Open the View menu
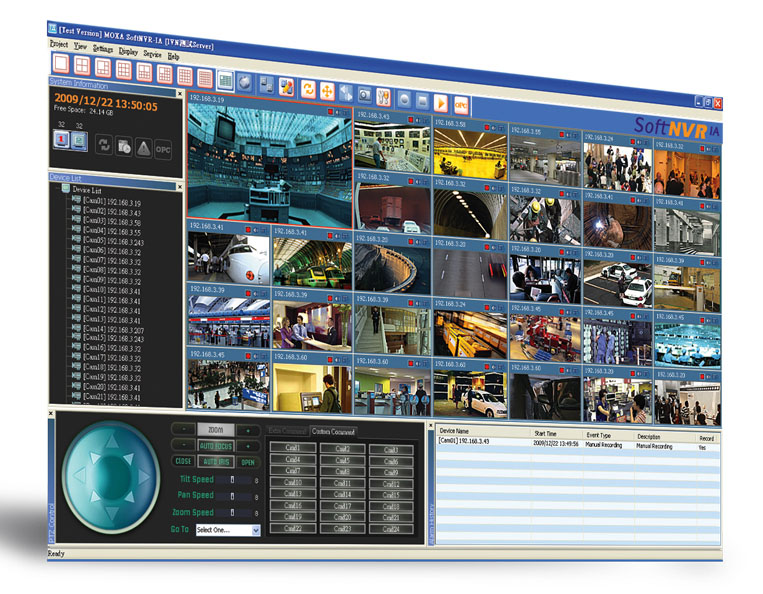Viewport: 763px width, 594px height. click(80, 46)
